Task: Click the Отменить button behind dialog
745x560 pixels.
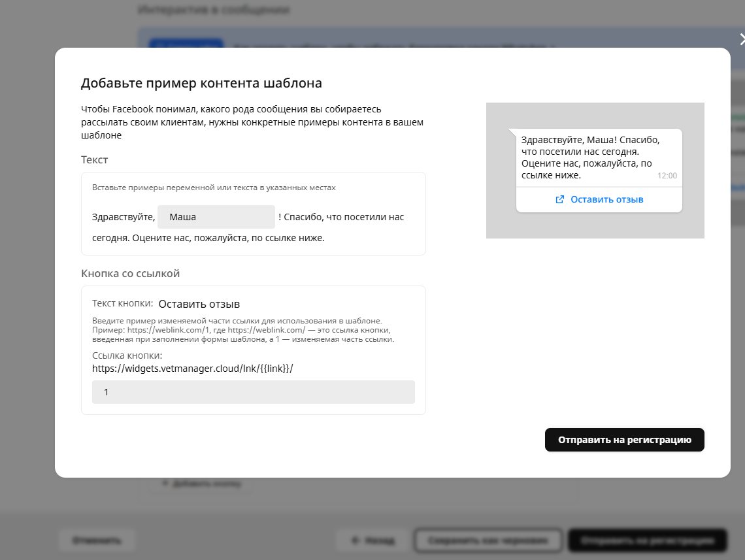Action: 97,541
